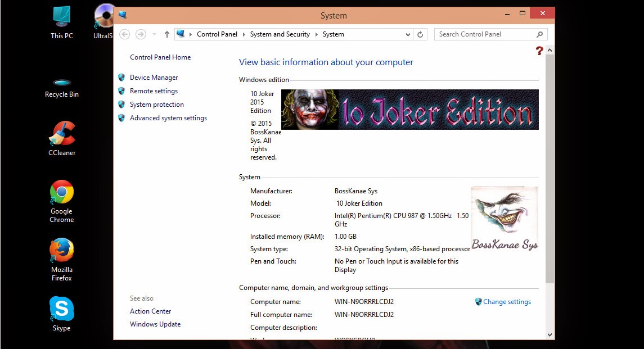Click the Model value 10 Joker Edition
Image resolution: width=644 pixels, height=349 pixels.
pyautogui.click(x=359, y=203)
